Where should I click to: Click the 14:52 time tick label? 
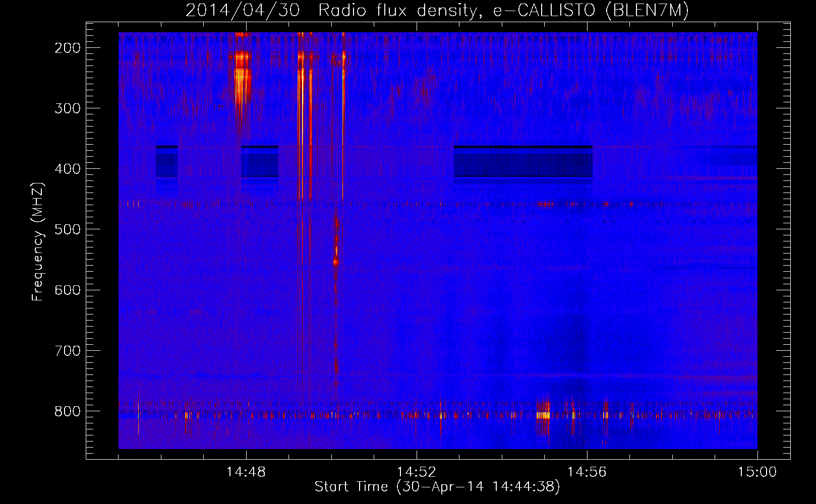point(417,472)
